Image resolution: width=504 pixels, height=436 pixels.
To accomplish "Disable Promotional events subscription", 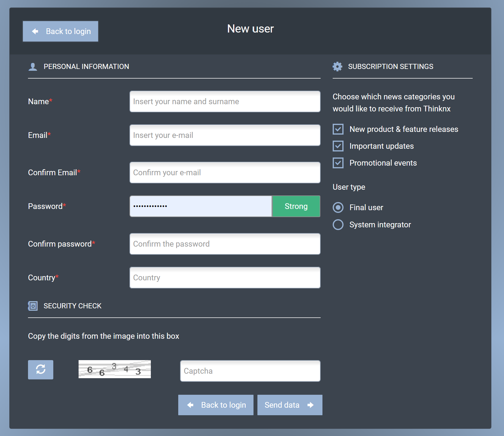I will tap(338, 163).
